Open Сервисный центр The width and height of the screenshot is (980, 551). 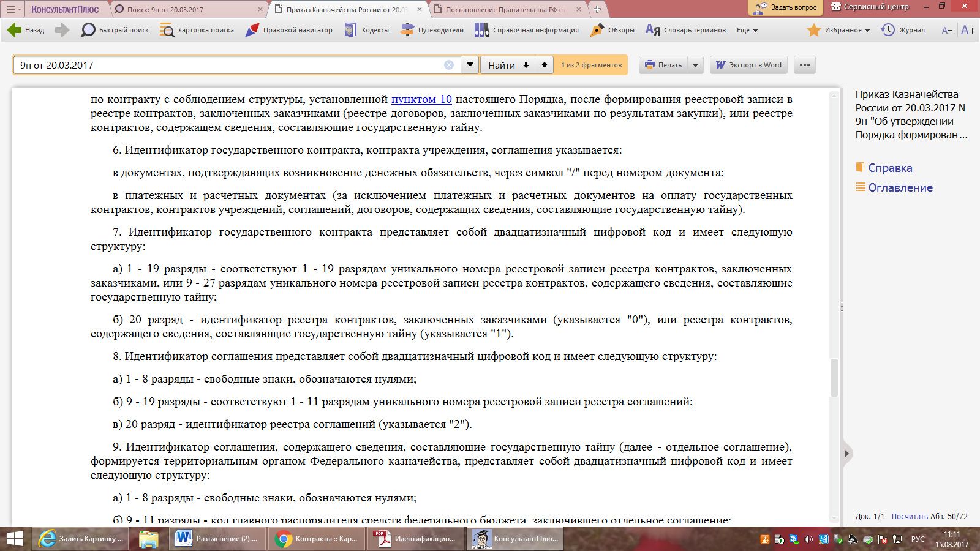click(x=870, y=7)
